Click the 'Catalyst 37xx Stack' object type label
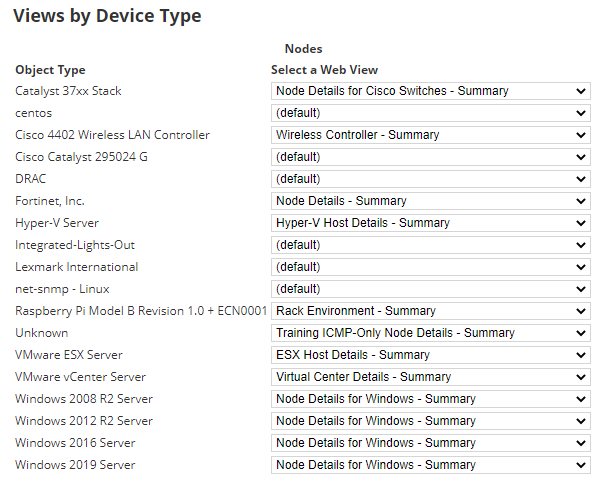The height and width of the screenshot is (481, 606). coord(68,91)
